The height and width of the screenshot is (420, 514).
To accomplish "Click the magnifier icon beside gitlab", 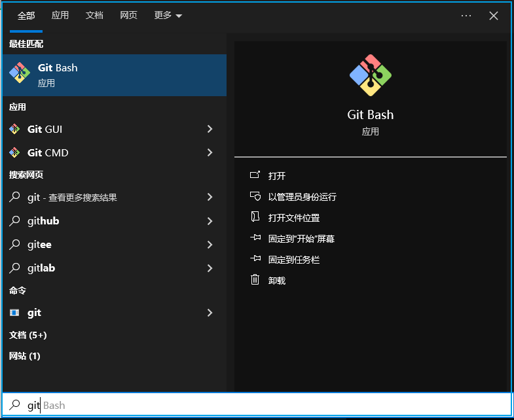I will pos(14,268).
